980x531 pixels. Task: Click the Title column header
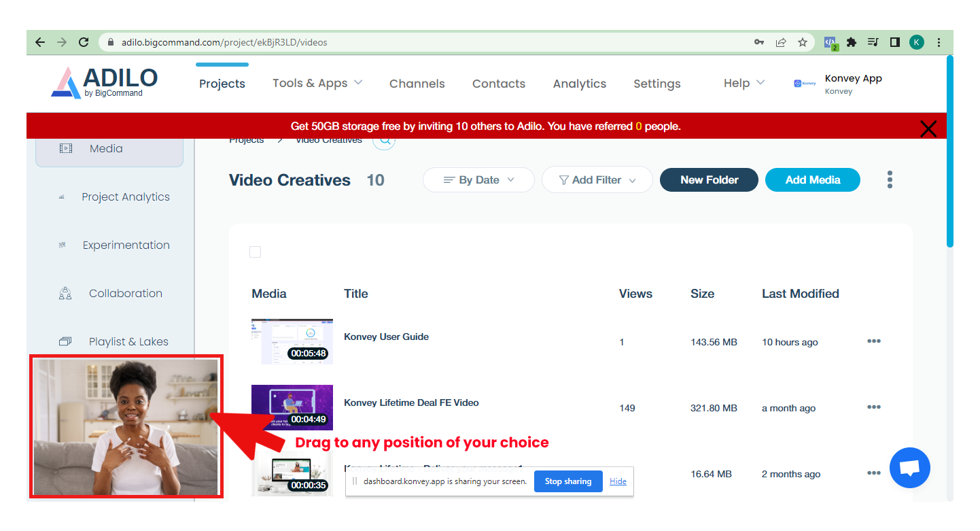tap(356, 294)
